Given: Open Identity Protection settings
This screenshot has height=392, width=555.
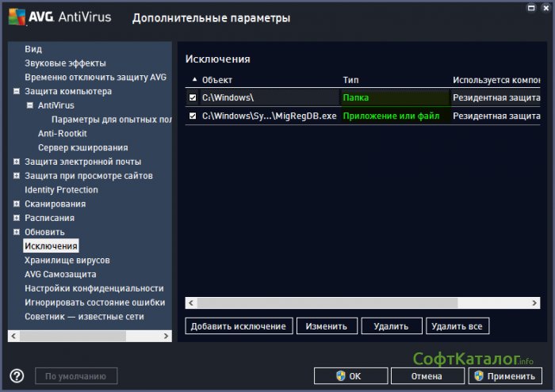Looking at the screenshot, I should tap(61, 190).
